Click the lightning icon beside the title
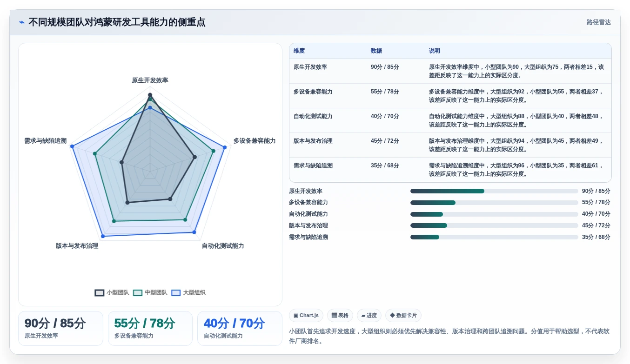 (x=22, y=22)
